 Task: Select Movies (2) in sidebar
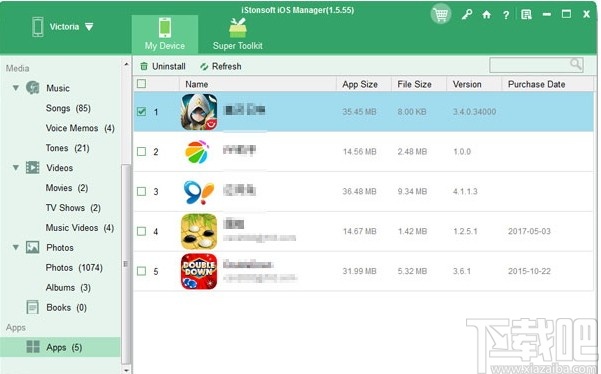pyautogui.click(x=67, y=188)
